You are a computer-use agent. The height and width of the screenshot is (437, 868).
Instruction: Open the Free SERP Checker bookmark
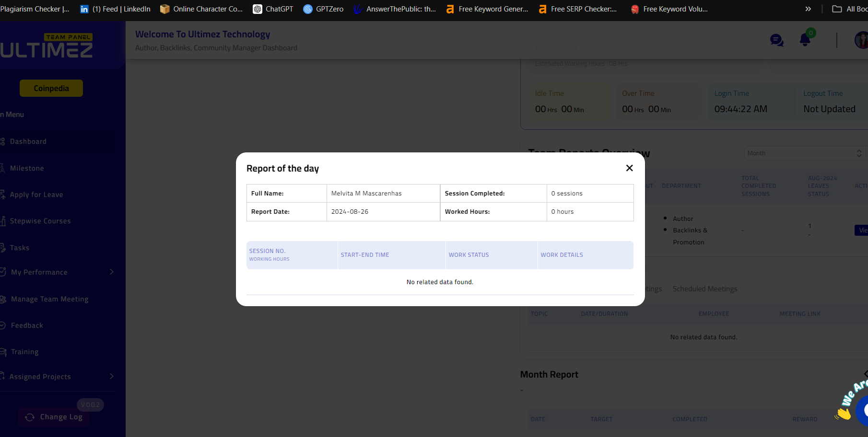[577, 9]
